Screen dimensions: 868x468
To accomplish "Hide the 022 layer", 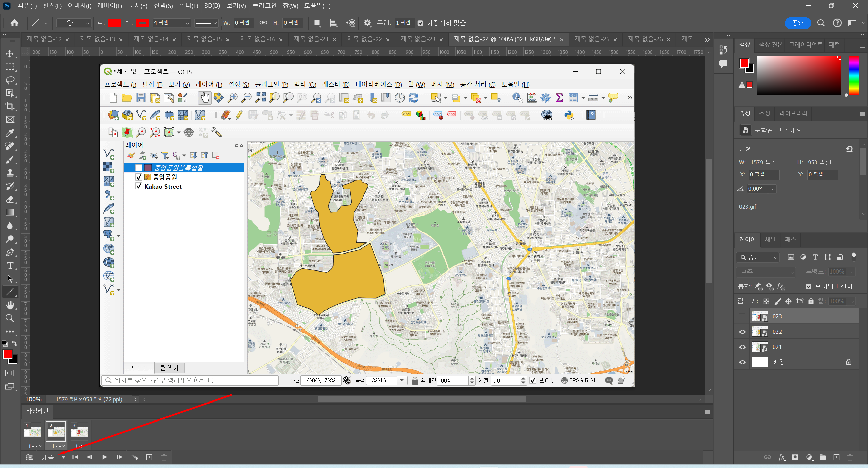I will (742, 332).
